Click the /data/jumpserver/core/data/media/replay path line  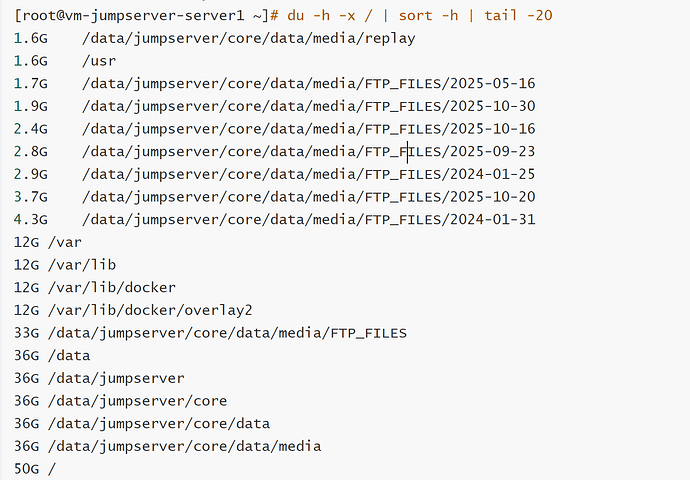[249, 38]
